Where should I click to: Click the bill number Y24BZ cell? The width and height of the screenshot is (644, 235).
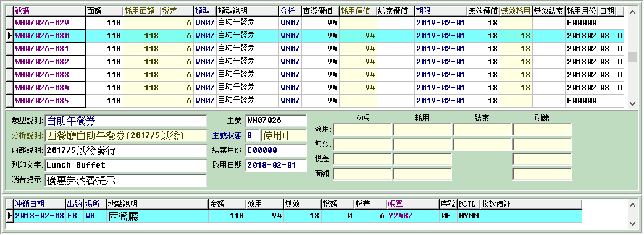pos(413,216)
